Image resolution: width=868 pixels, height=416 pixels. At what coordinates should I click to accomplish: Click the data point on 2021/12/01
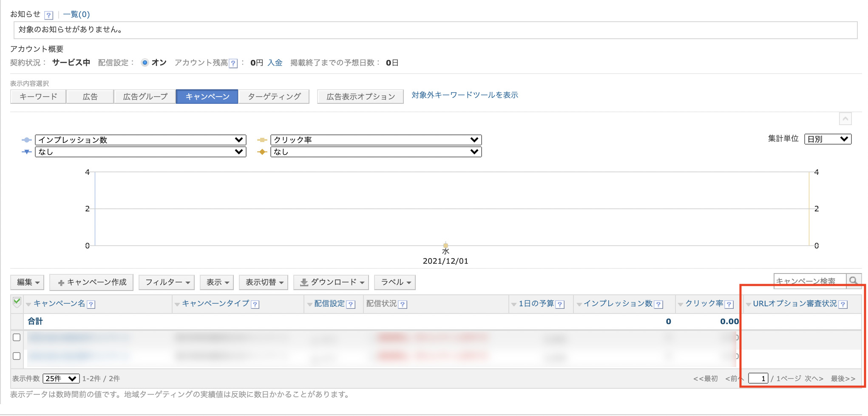pyautogui.click(x=445, y=245)
